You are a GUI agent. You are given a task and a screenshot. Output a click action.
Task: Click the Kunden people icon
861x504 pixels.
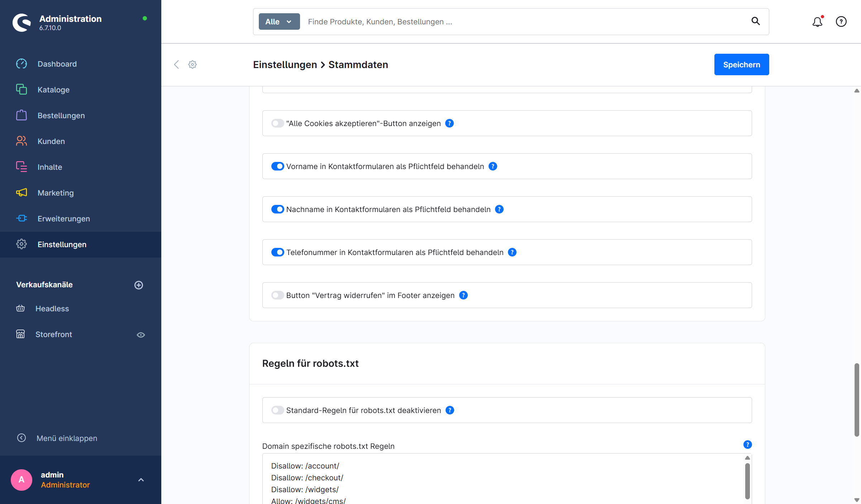pos(22,141)
